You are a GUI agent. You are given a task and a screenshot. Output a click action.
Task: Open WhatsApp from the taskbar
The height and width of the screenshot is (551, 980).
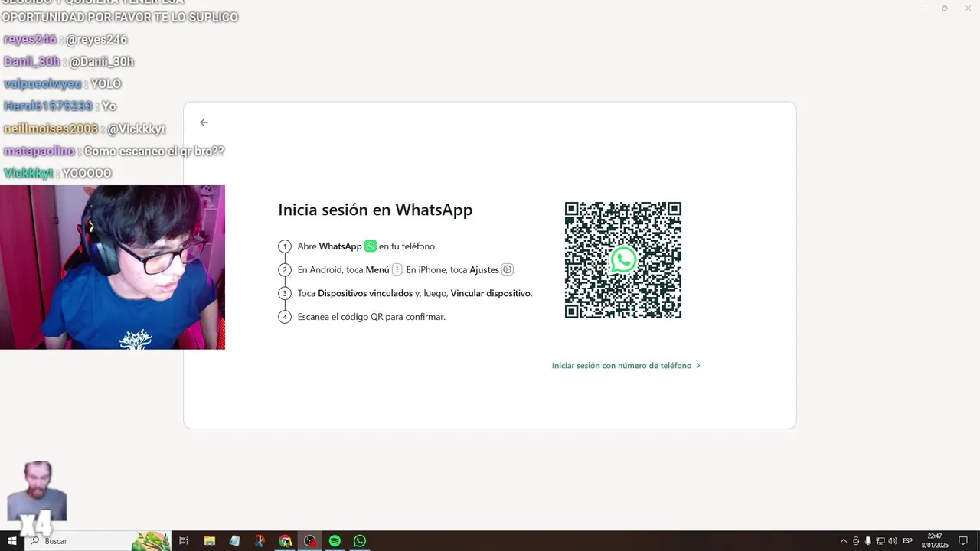tap(360, 541)
